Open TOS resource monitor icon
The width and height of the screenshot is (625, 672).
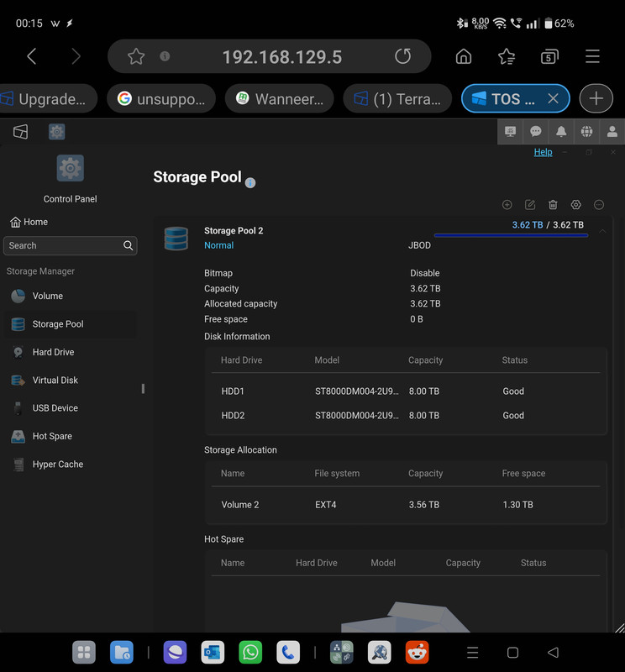coord(510,132)
